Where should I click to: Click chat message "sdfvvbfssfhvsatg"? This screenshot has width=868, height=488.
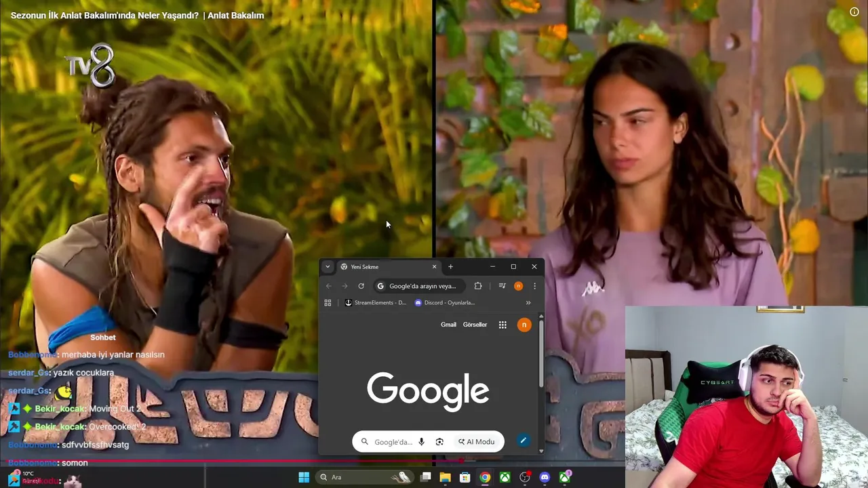pyautogui.click(x=95, y=445)
